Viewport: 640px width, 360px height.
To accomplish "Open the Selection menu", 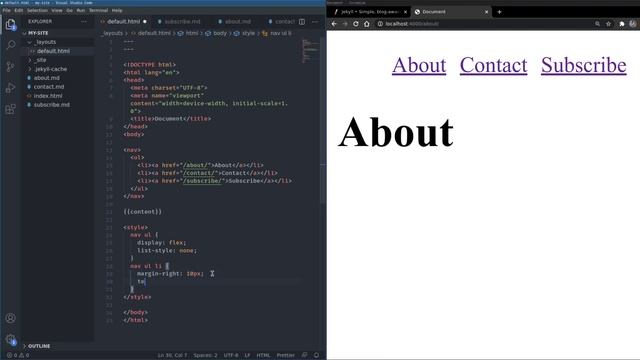I will [38, 10].
